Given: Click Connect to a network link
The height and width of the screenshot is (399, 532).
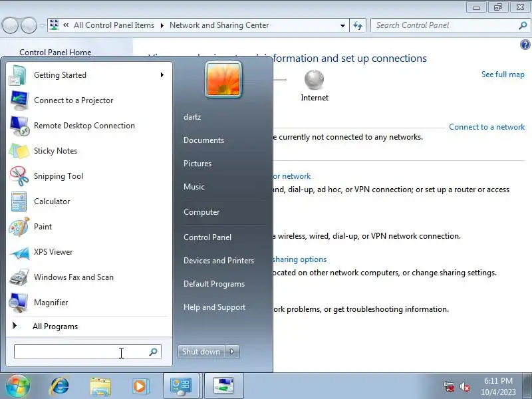Looking at the screenshot, I should [487, 127].
